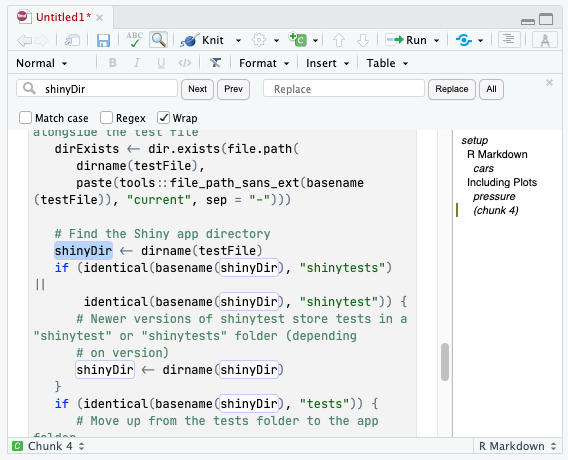Click the R Markdown file icon on tab
This screenshot has height=460, width=568.
(x=24, y=17)
